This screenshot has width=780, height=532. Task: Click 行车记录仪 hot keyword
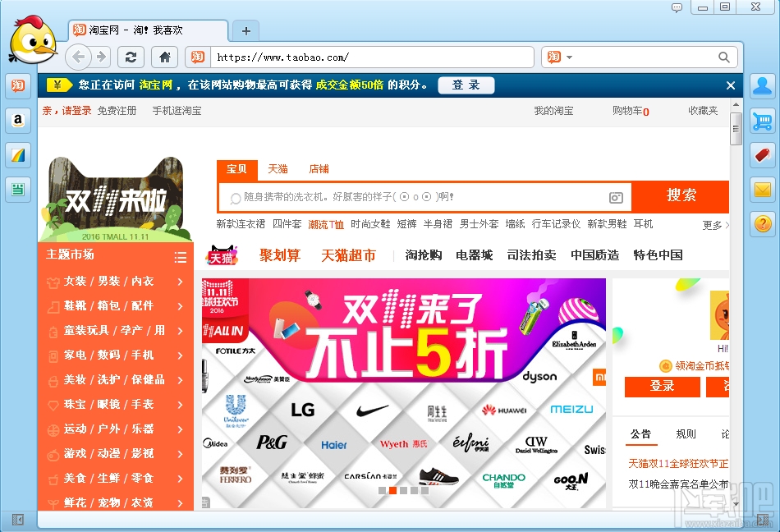[556, 224]
